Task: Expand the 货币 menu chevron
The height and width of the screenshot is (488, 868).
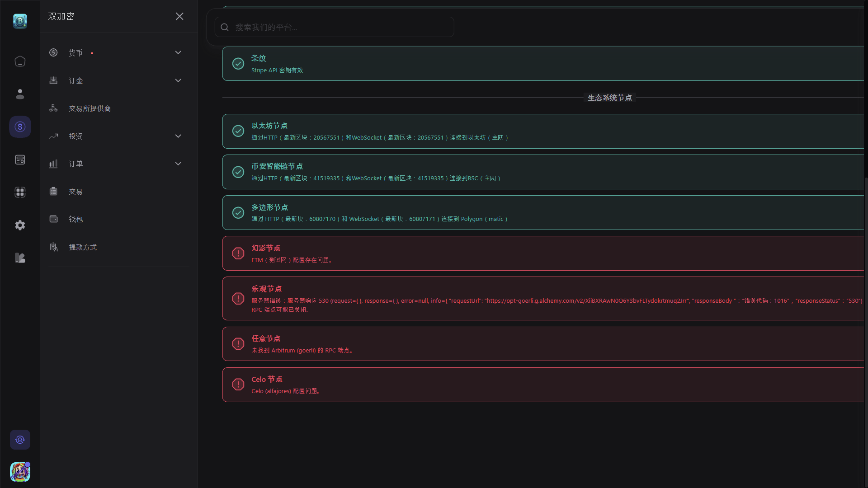Action: point(178,53)
